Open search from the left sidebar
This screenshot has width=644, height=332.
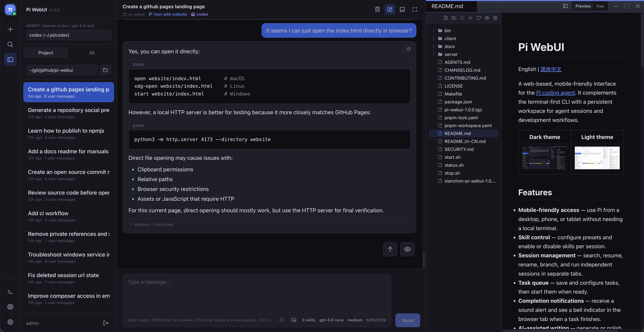click(x=10, y=44)
